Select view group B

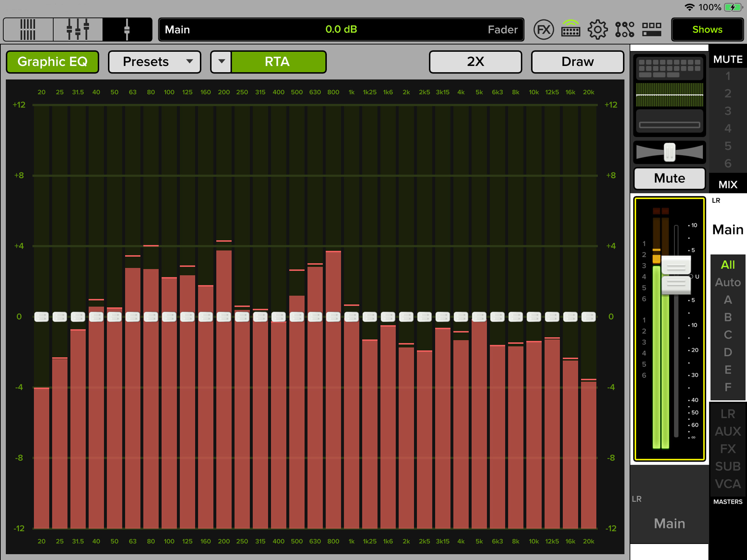pos(728,317)
